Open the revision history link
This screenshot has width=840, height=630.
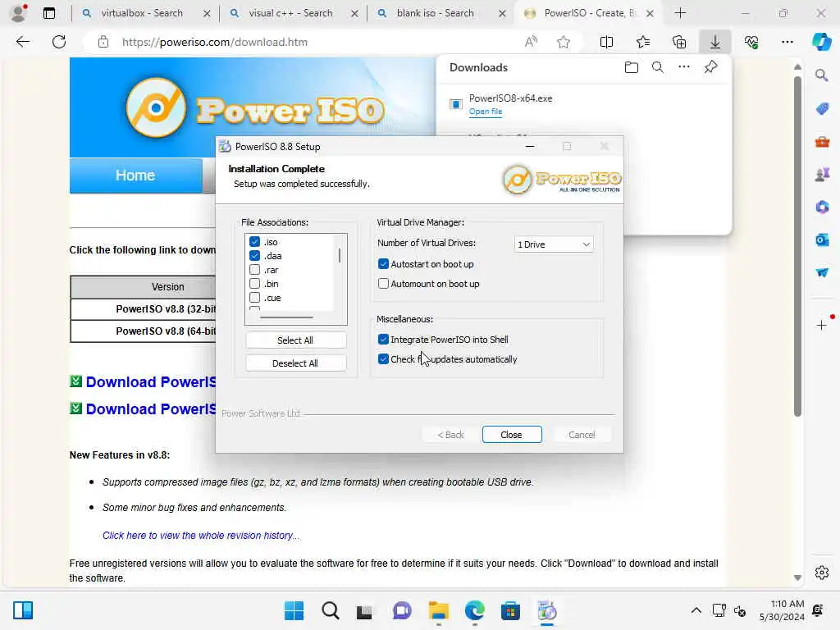[201, 535]
